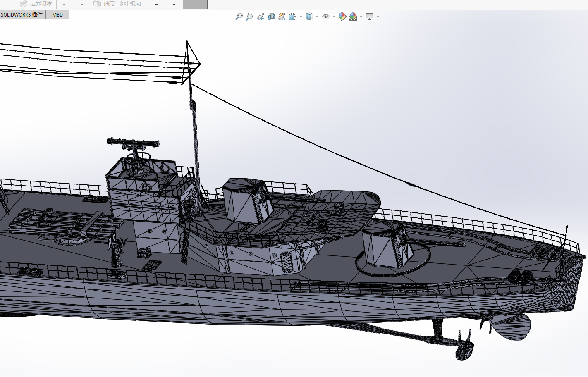
Task: Toggle Hide/Show Items eye icon
Action: click(x=326, y=17)
